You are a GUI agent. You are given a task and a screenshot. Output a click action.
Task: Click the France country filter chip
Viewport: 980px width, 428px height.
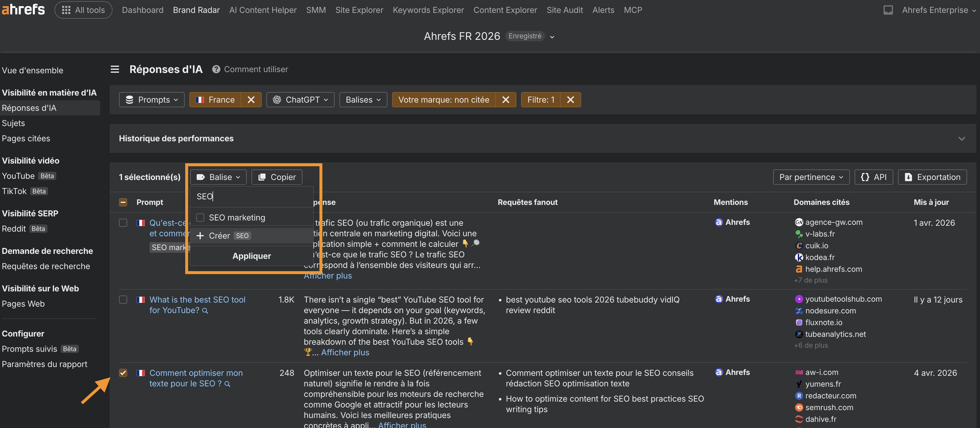[x=215, y=100]
